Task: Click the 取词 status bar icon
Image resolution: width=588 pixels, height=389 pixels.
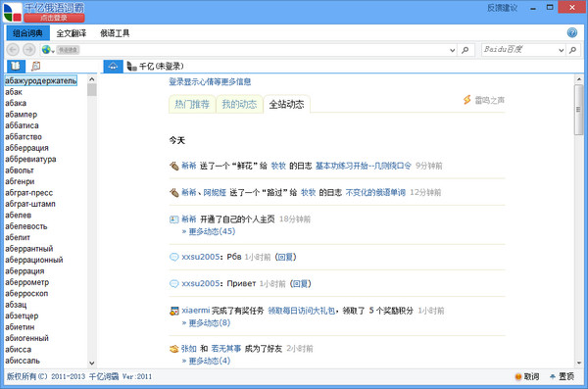Action: (x=518, y=376)
